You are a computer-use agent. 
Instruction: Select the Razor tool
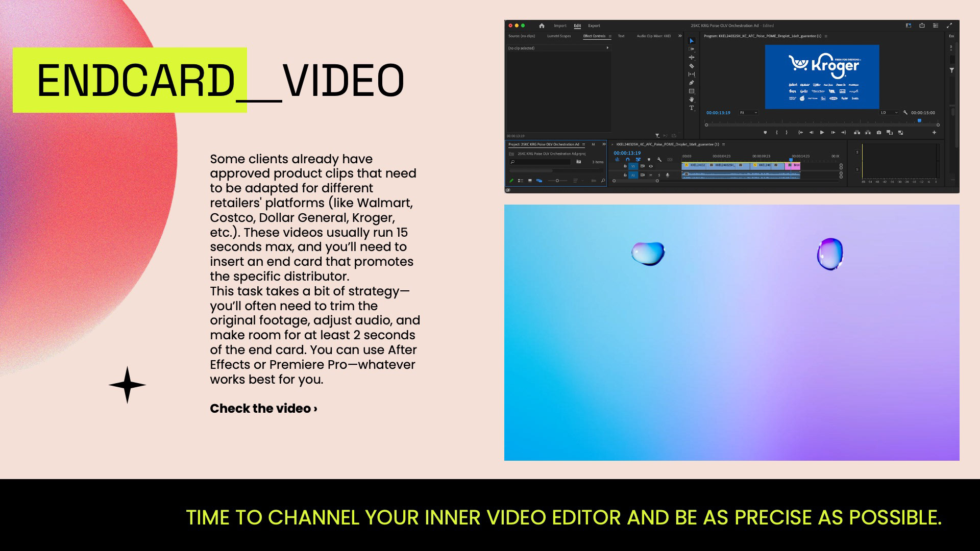click(x=692, y=66)
